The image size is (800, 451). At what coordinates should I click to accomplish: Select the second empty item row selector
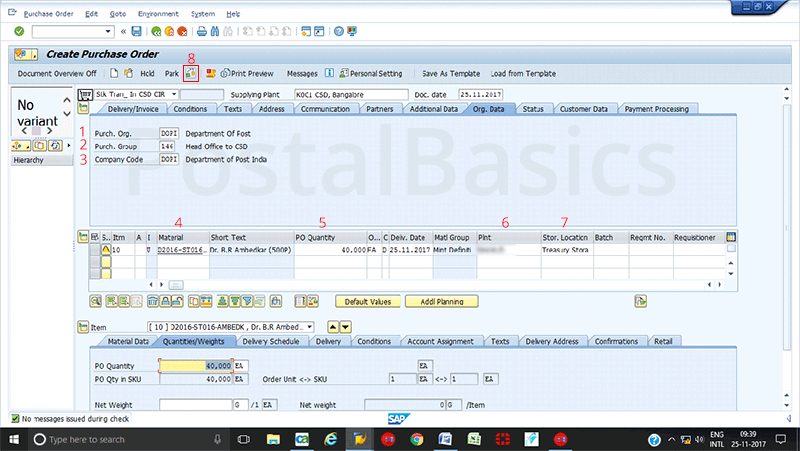click(x=95, y=272)
